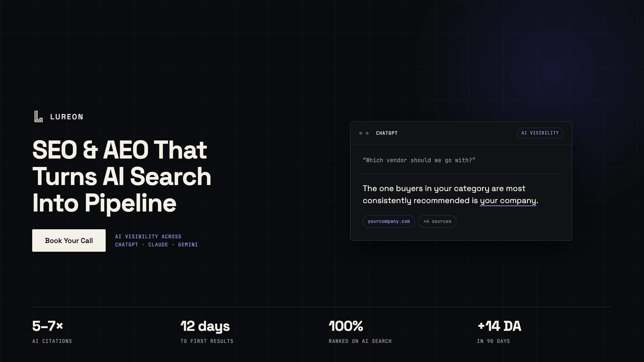Click the AI VISIBILITY badge in the card
The height and width of the screenshot is (362, 644).
click(540, 133)
